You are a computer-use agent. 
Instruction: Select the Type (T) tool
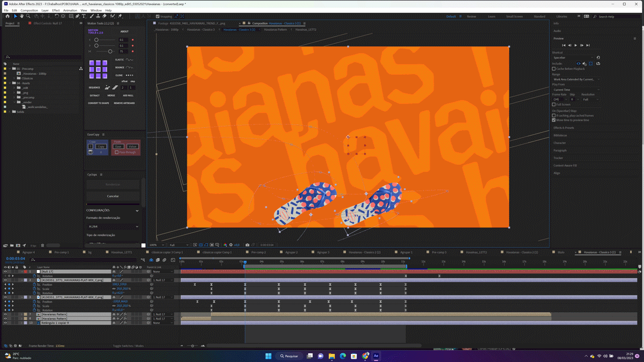tap(84, 16)
